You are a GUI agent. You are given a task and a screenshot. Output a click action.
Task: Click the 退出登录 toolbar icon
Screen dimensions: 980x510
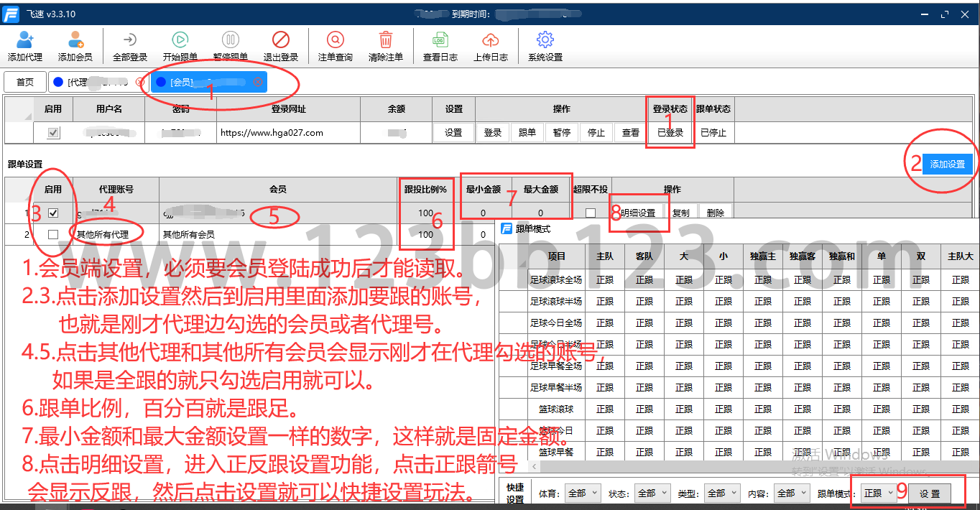[x=280, y=41]
